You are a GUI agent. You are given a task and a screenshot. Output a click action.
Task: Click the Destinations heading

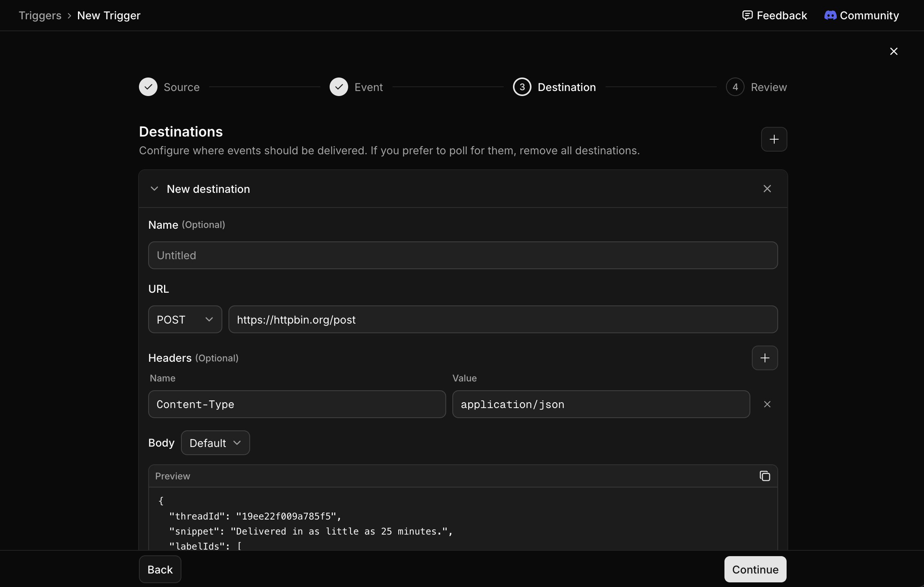[x=181, y=132]
